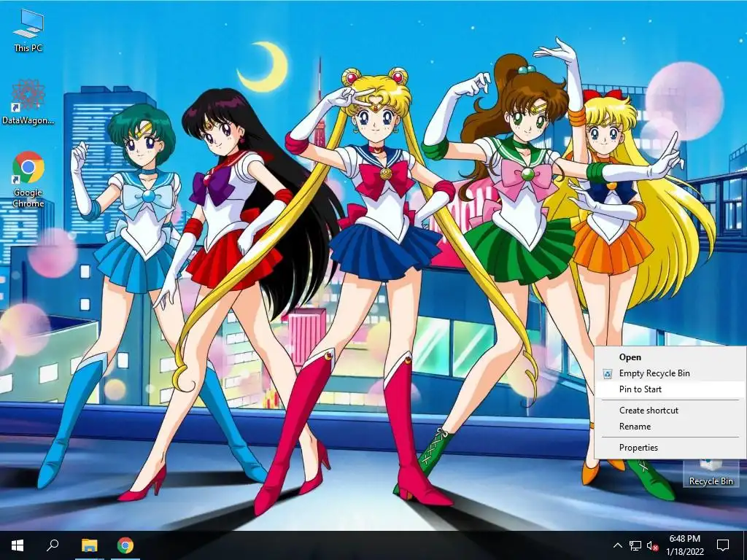Choose Empty Recycle Bin menu entry
Image resolution: width=747 pixels, height=560 pixels.
[x=670, y=373]
